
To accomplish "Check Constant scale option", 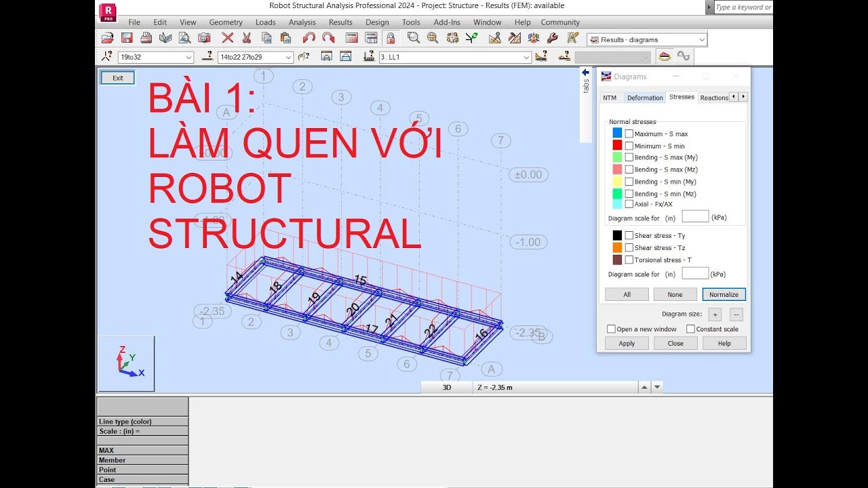I will click(690, 329).
